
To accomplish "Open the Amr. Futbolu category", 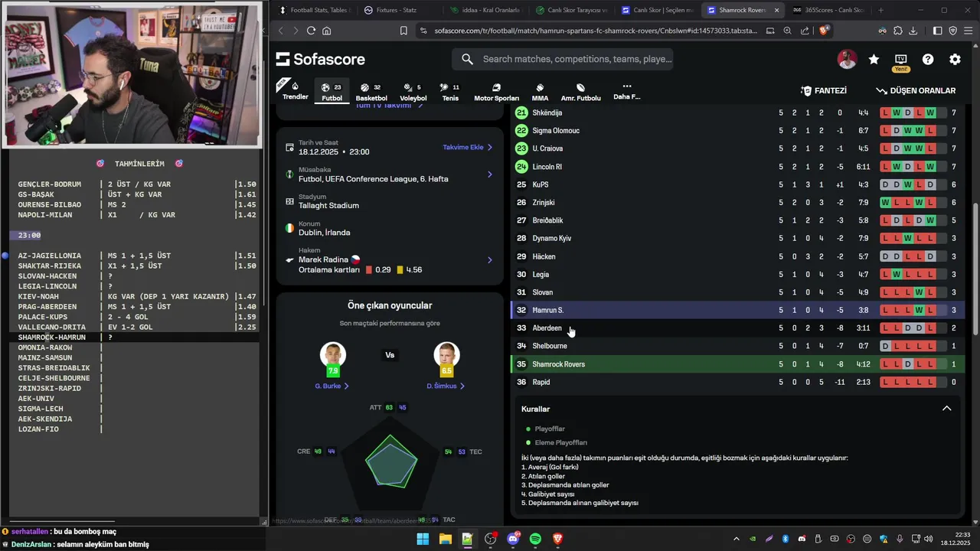I will click(x=580, y=92).
